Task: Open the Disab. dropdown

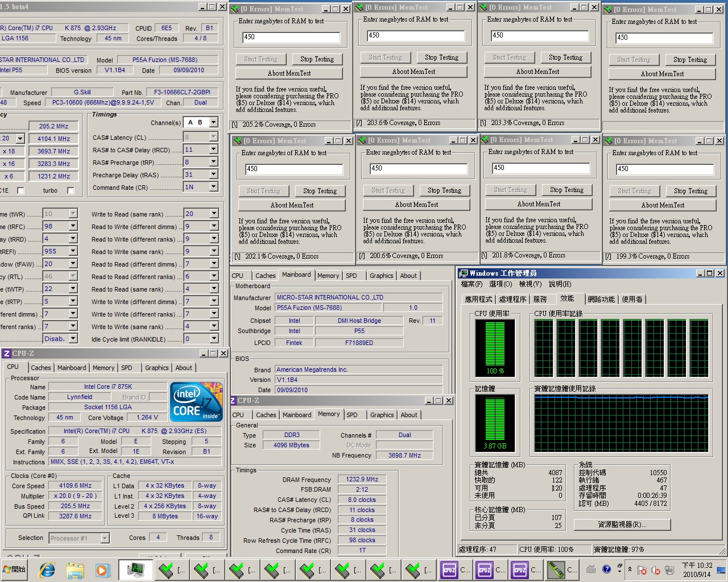Action: 73,339
